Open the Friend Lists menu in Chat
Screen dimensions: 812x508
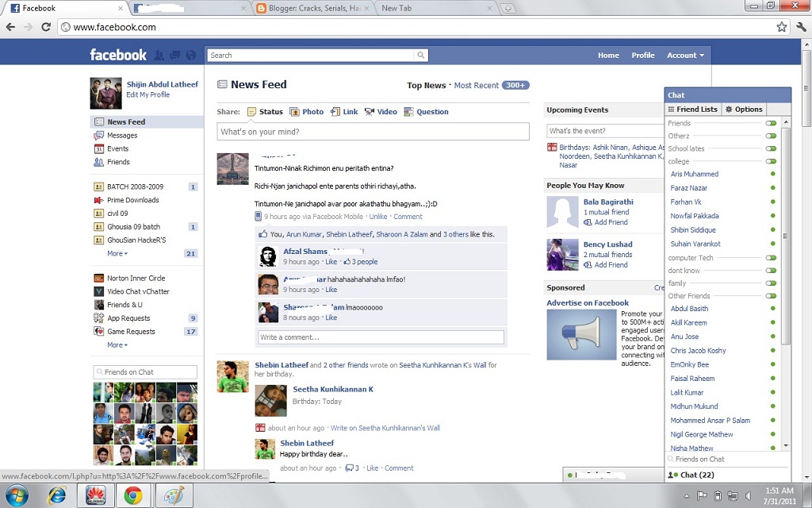(693, 110)
